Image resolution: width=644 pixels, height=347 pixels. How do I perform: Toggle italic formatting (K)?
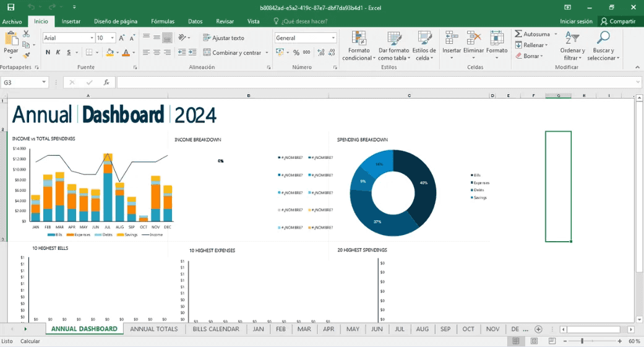tap(58, 52)
